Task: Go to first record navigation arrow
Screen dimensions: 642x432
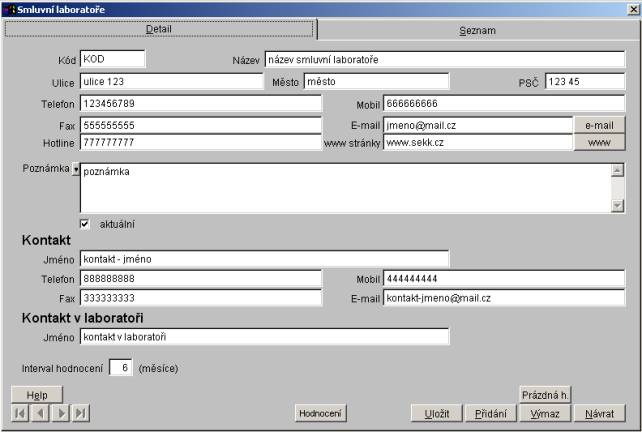Action: pyautogui.click(x=20, y=413)
